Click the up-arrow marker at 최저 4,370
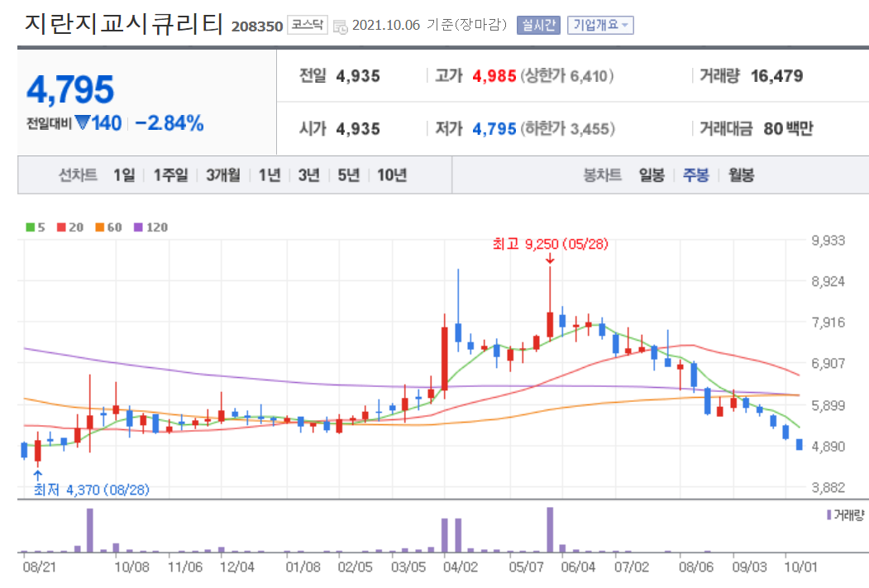 pos(37,474)
